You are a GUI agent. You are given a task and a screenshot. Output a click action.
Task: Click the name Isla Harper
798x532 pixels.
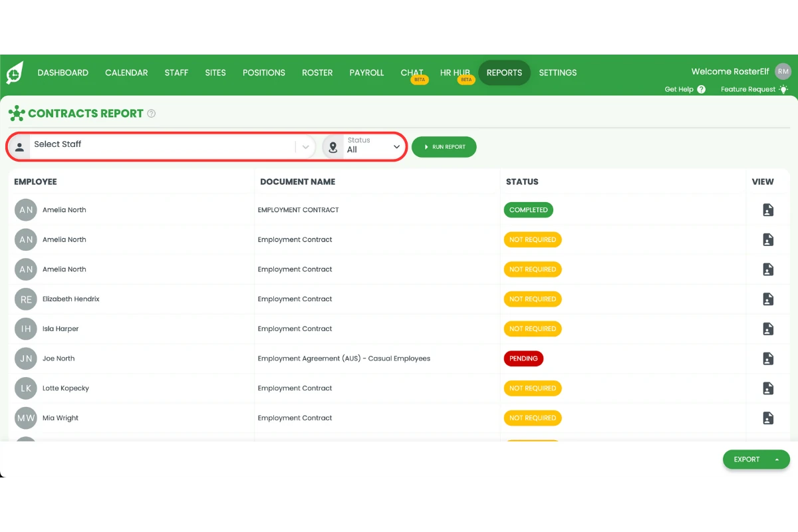point(61,329)
